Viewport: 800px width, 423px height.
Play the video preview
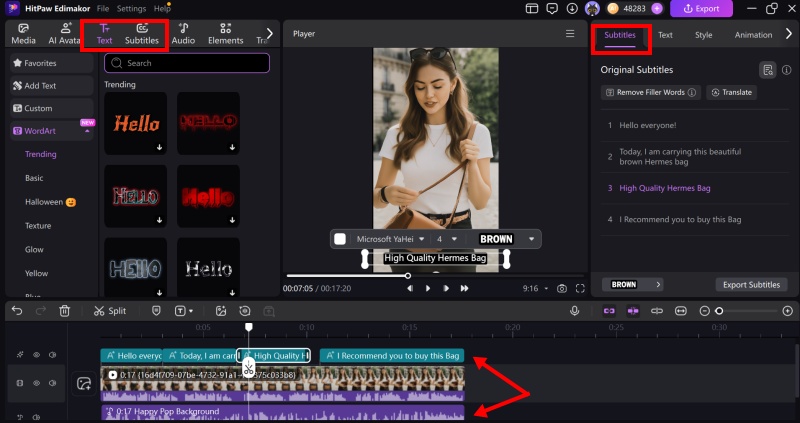point(428,288)
